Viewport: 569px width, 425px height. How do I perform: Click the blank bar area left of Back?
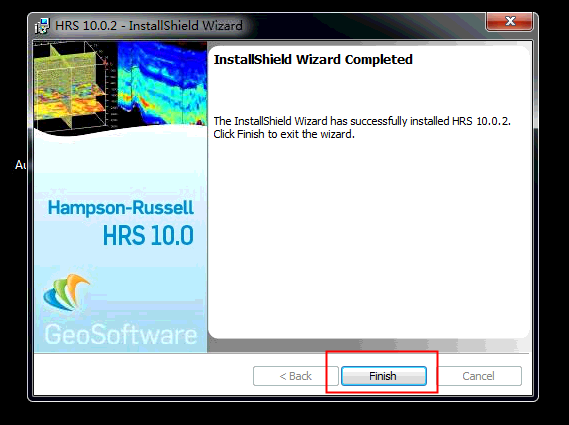pos(143,376)
